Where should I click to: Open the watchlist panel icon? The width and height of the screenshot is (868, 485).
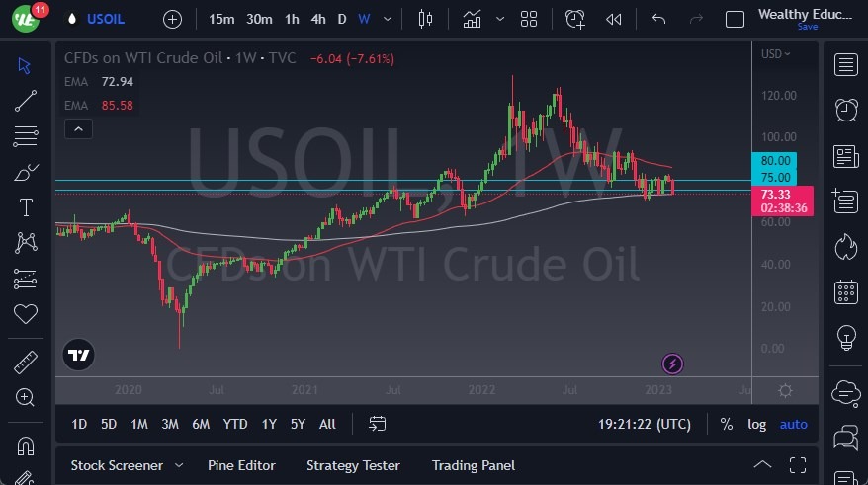pos(845,65)
